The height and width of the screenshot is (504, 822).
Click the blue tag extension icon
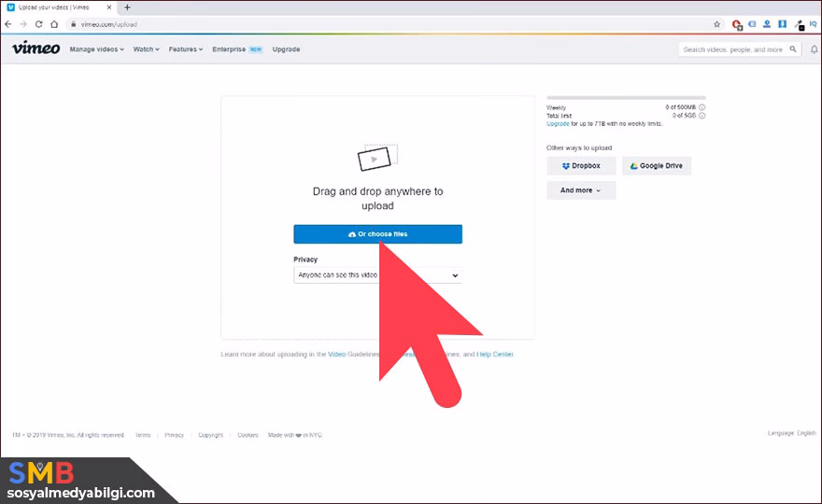coord(752,24)
